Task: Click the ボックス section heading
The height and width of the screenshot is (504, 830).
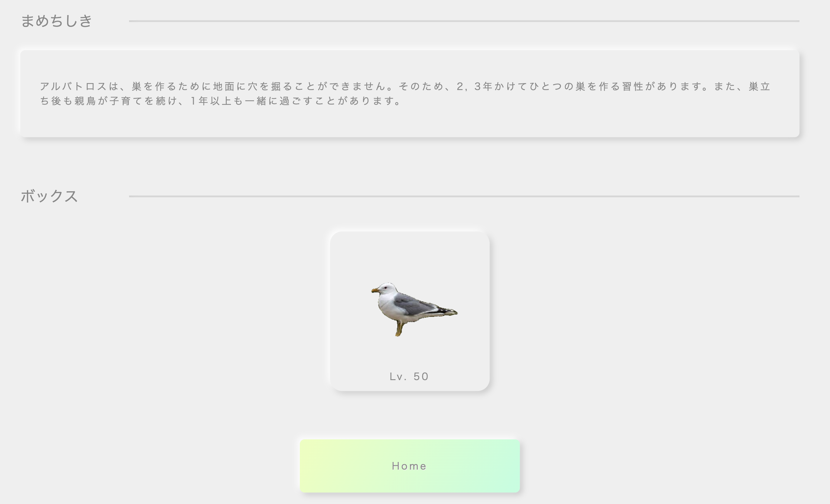Action: [50, 196]
